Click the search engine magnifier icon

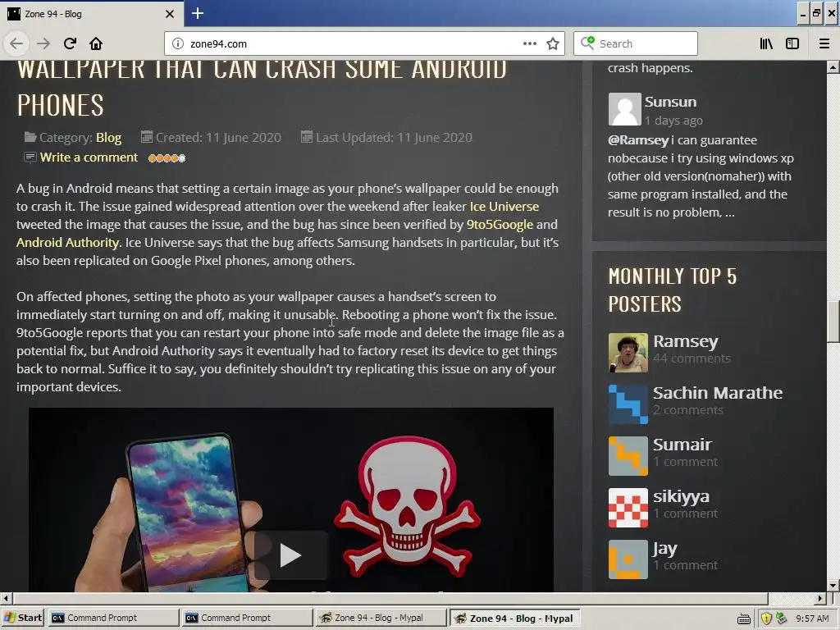pyautogui.click(x=587, y=43)
